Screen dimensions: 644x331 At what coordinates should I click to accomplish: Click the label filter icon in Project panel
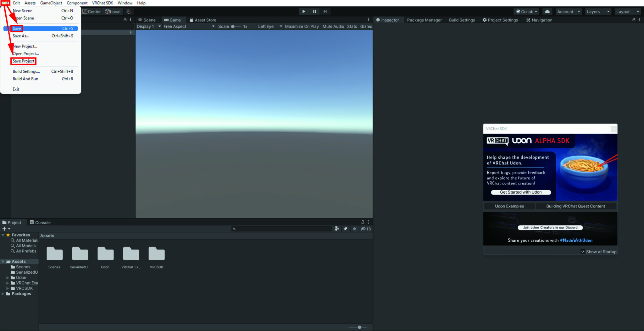pyautogui.click(x=346, y=229)
